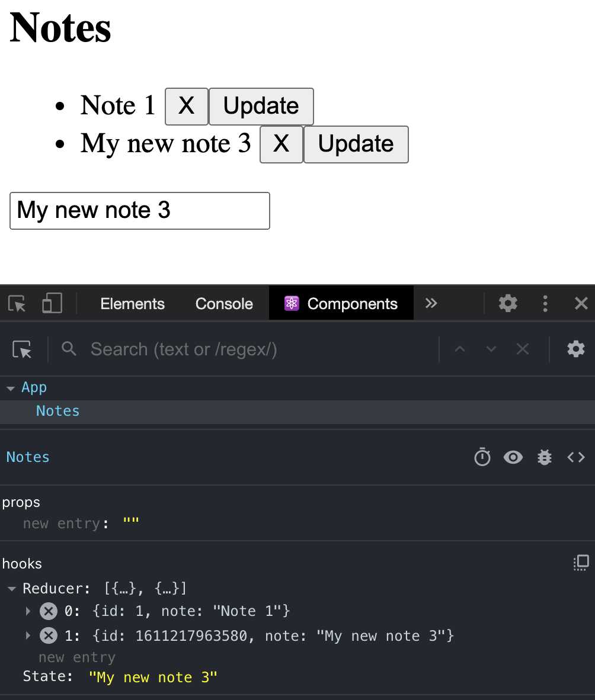Click the copy hooks to clipboard icon
The image size is (595, 700).
581,563
